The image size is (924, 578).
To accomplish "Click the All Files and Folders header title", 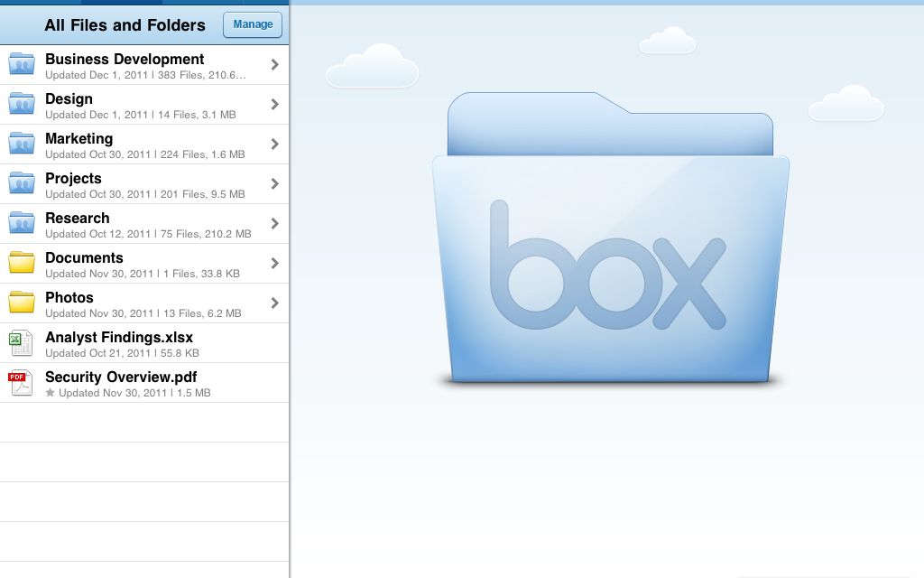I will [125, 25].
